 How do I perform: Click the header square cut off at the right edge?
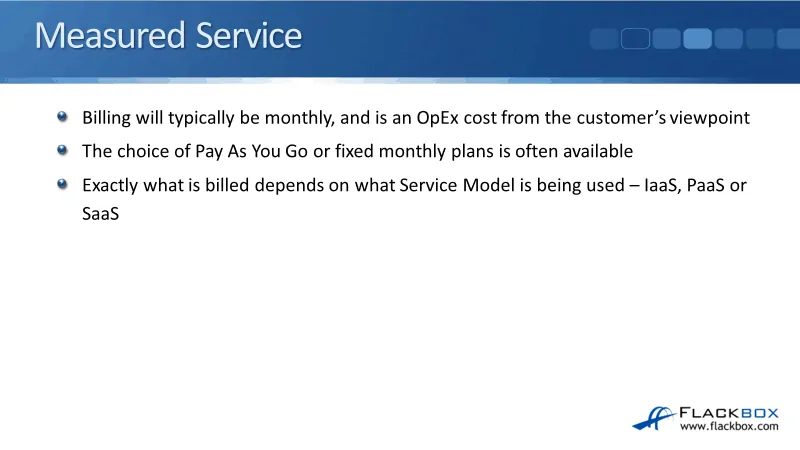[791, 39]
